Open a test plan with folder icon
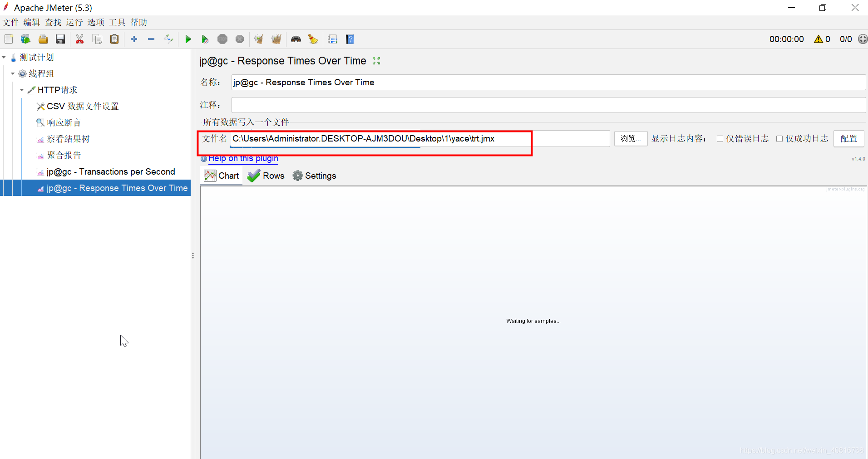The image size is (868, 459). (43, 39)
